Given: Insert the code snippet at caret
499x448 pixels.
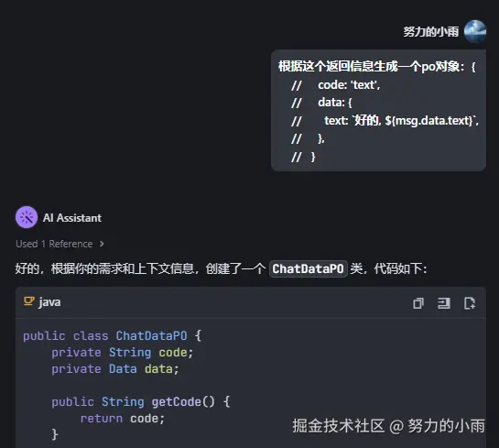Looking at the screenshot, I should coord(444,303).
